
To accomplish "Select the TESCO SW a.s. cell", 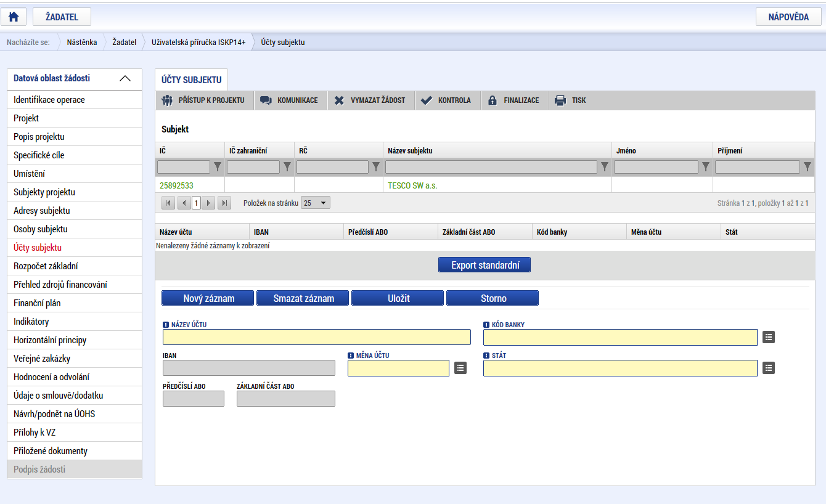I will (497, 185).
